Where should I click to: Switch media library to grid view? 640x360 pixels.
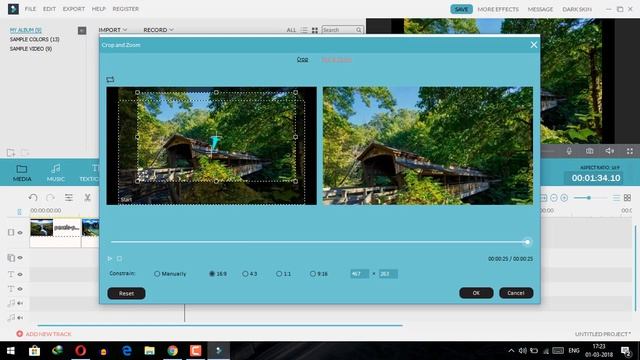pos(315,30)
